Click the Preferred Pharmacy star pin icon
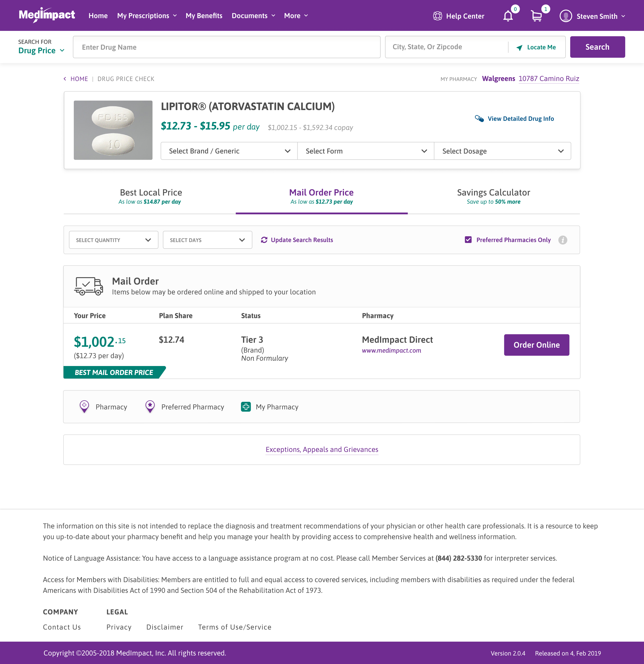This screenshot has height=664, width=644. coord(150,406)
